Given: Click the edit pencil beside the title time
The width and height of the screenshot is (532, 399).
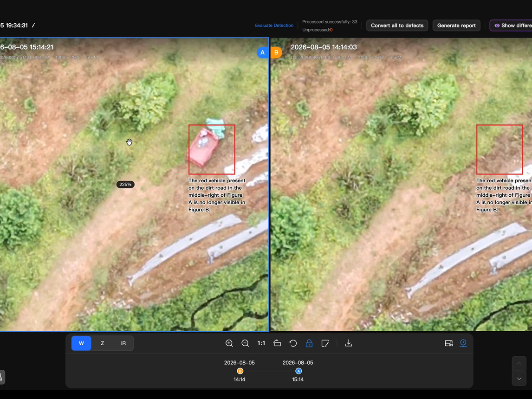Looking at the screenshot, I should click(33, 26).
